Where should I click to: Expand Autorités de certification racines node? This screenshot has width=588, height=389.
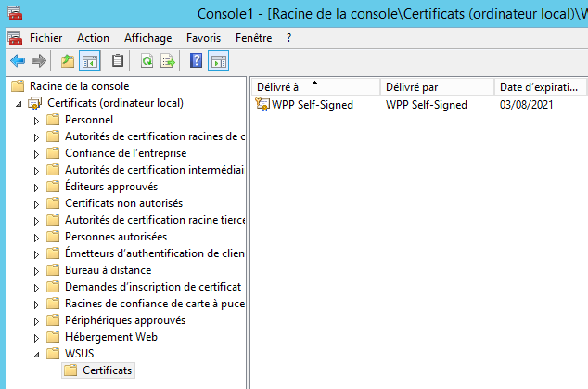coord(36,137)
